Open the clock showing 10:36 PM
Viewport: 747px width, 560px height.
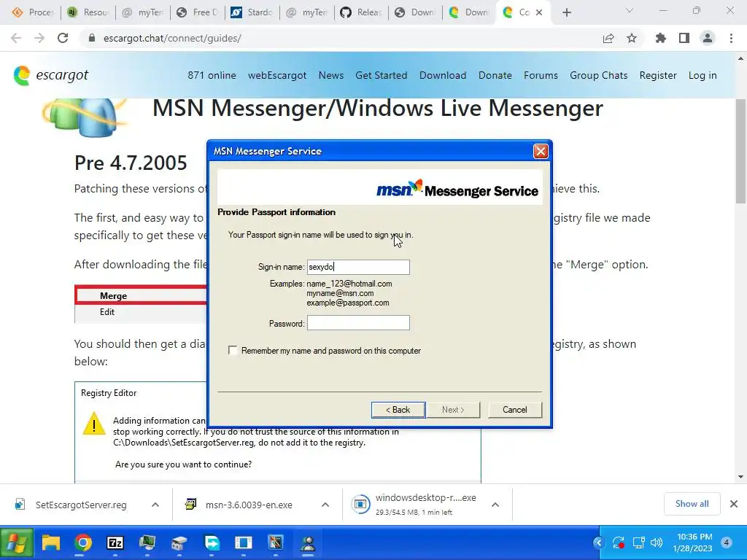tap(693, 542)
